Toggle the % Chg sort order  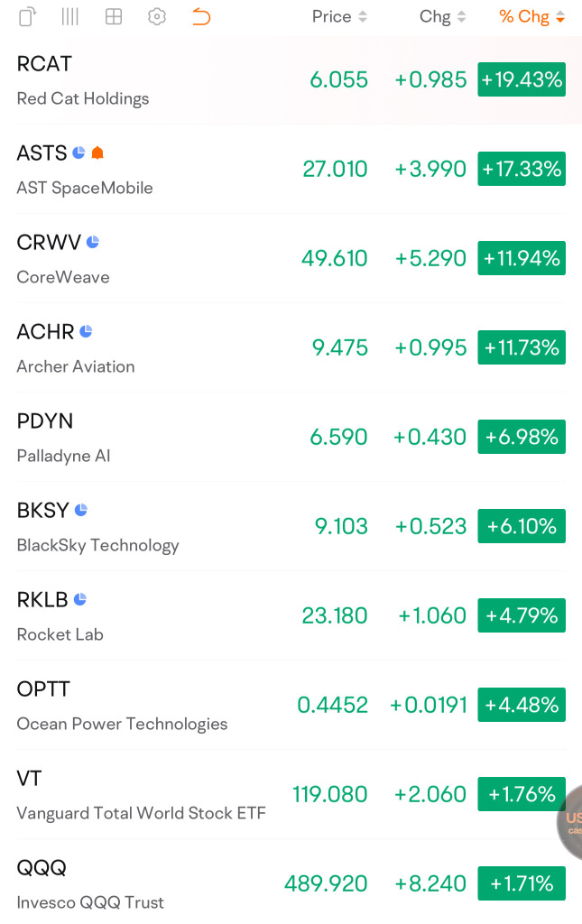pos(532,16)
